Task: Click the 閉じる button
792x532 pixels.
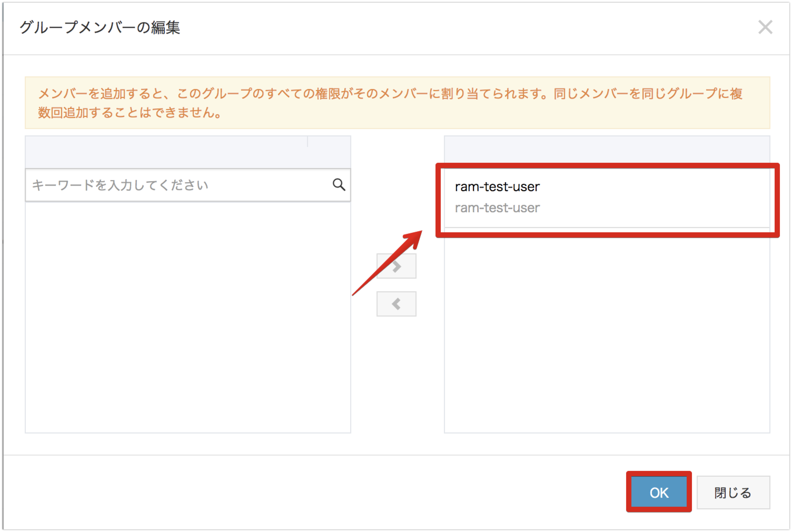Action: (733, 492)
